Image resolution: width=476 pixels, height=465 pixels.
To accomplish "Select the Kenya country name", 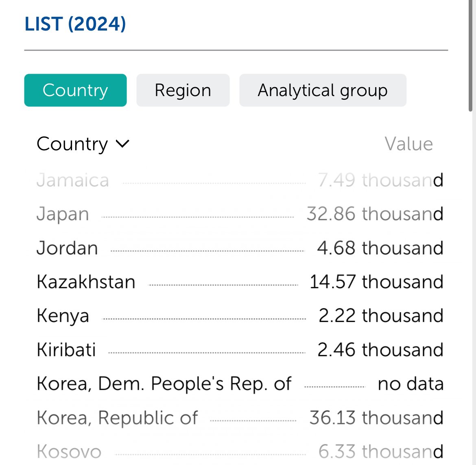I will (x=63, y=316).
